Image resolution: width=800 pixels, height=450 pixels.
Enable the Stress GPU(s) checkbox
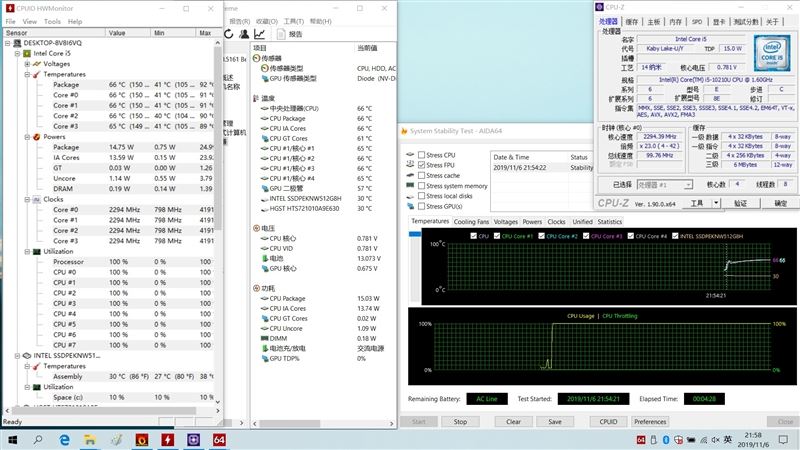pos(421,206)
